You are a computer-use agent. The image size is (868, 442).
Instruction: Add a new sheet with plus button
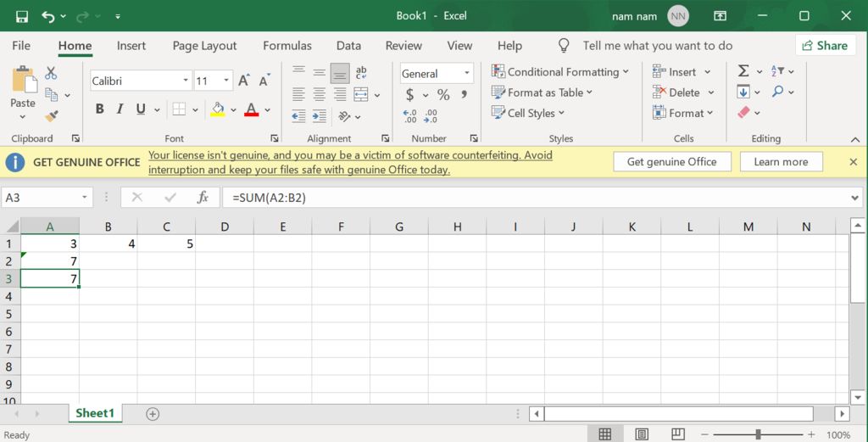153,413
